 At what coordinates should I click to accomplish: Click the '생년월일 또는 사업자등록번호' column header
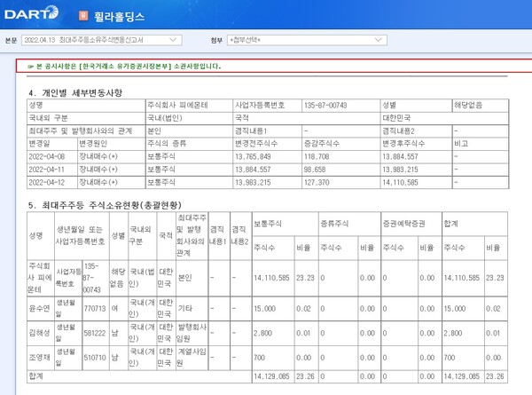pos(81,235)
